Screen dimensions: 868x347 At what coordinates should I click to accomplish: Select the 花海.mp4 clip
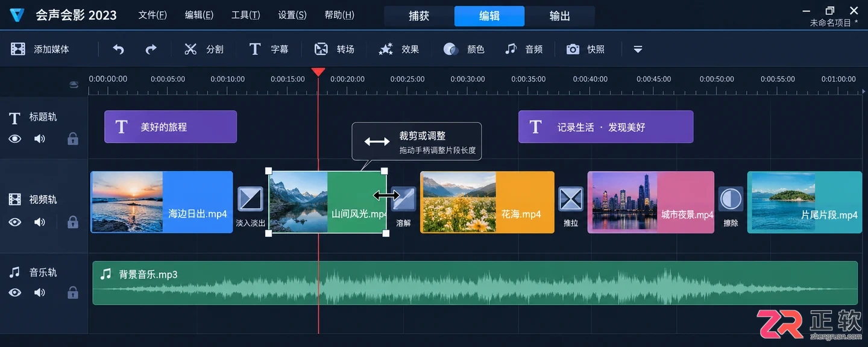(487, 202)
